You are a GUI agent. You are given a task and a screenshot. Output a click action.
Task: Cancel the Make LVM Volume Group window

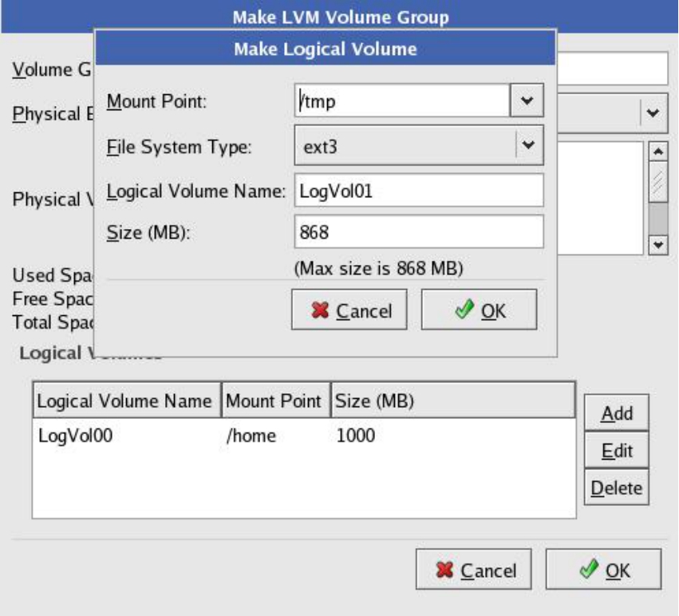[x=473, y=570]
